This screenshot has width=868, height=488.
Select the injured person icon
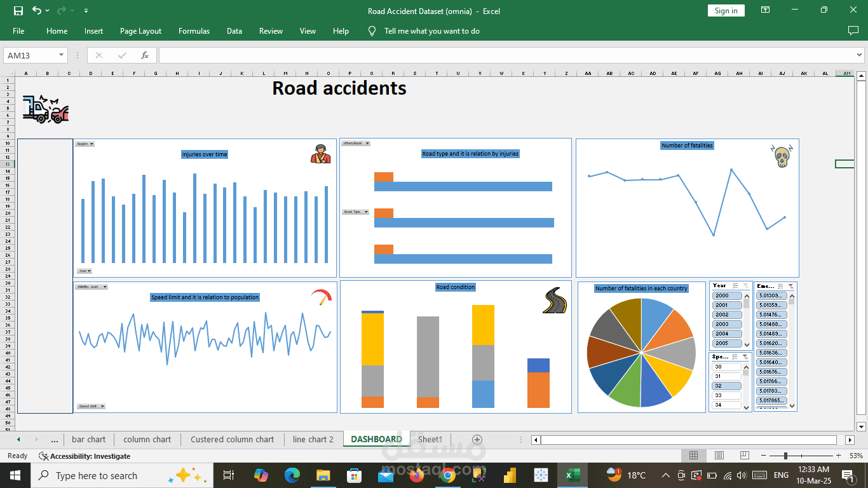pos(321,154)
